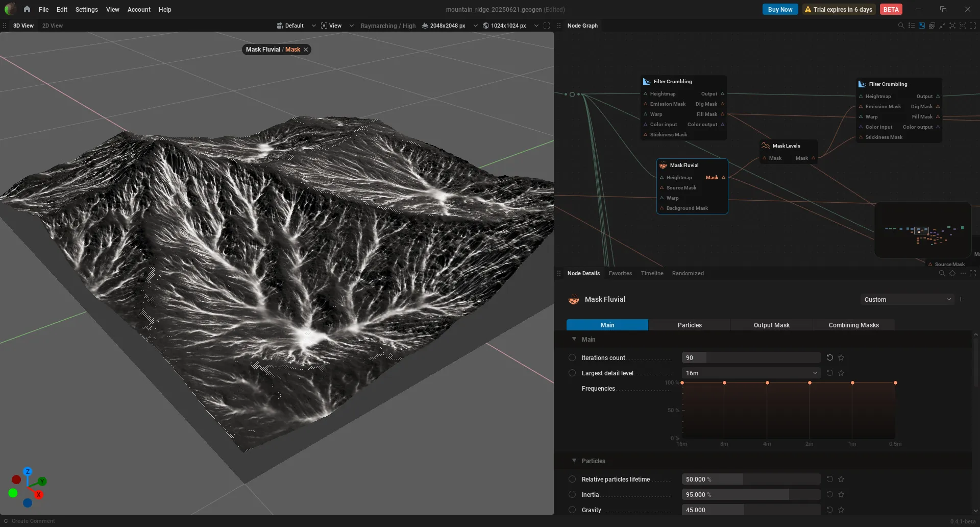
Task: Reset Iterations count to default
Action: tap(829, 357)
